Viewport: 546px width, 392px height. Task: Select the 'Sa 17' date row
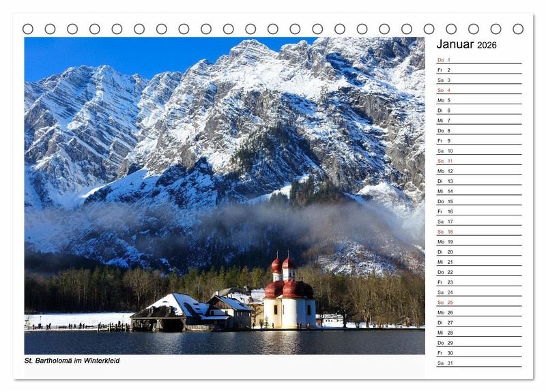click(479, 221)
